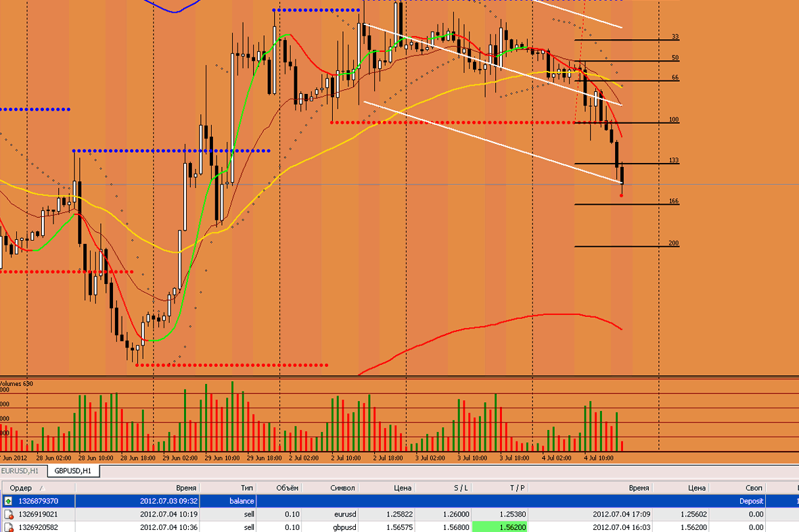Click the 2 Jul 10:00 time axis label
The image size is (799, 532).
coord(346,458)
